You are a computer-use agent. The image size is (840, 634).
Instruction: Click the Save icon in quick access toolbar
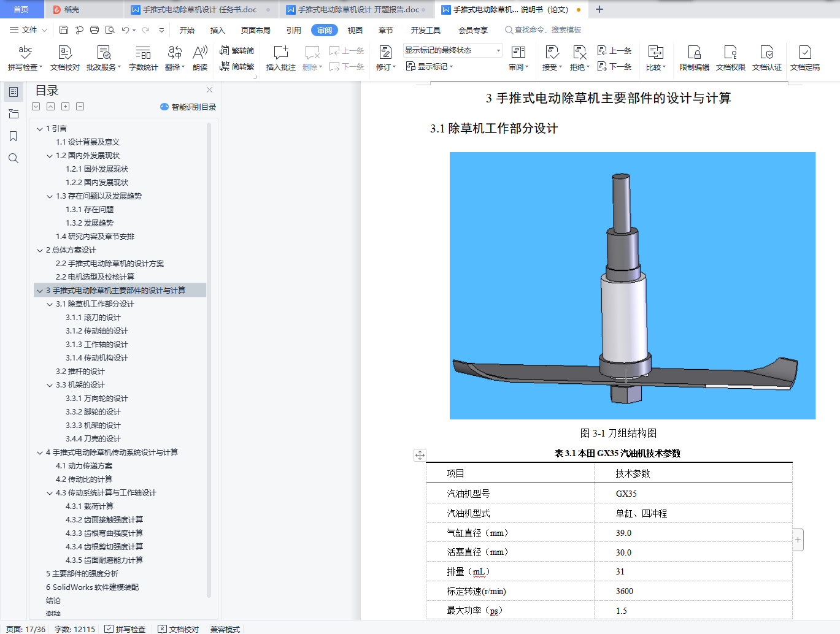64,30
